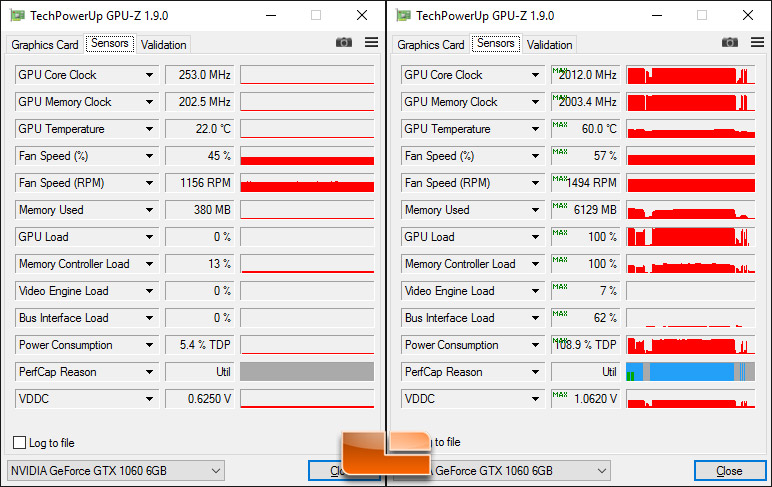Click the 1.0620 V VDDC value
Screen dimensions: 772x487
(586, 399)
